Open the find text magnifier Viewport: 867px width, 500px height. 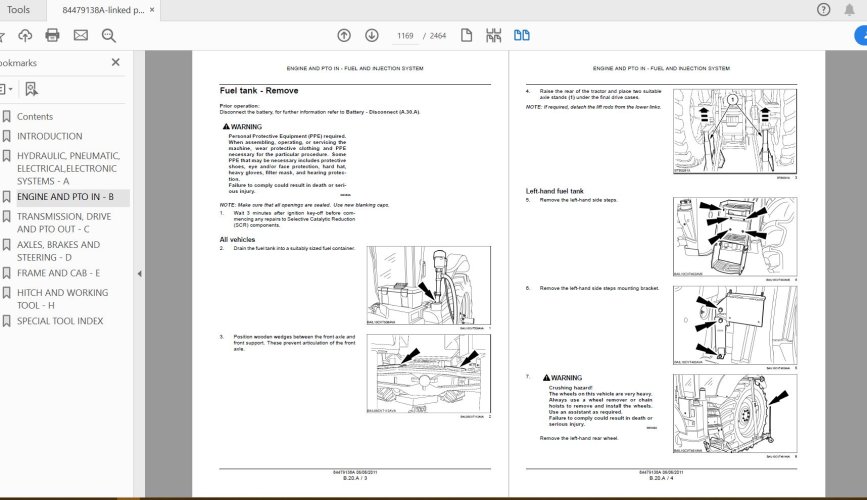[109, 36]
